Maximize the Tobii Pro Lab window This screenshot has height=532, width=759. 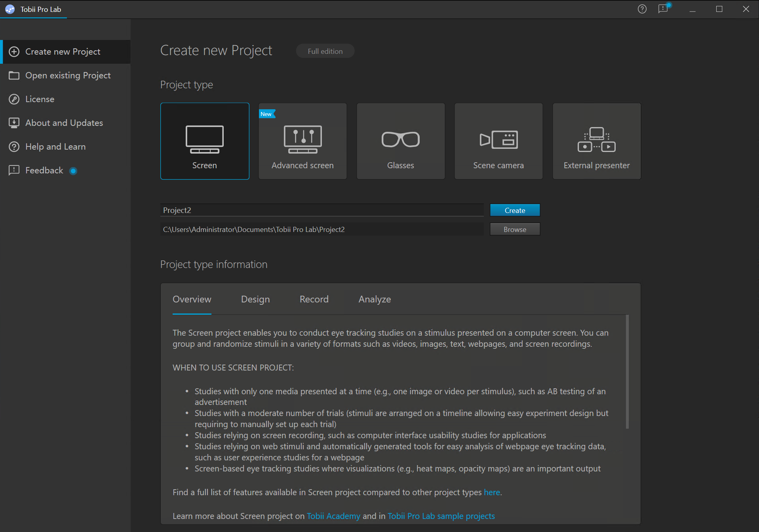719,9
